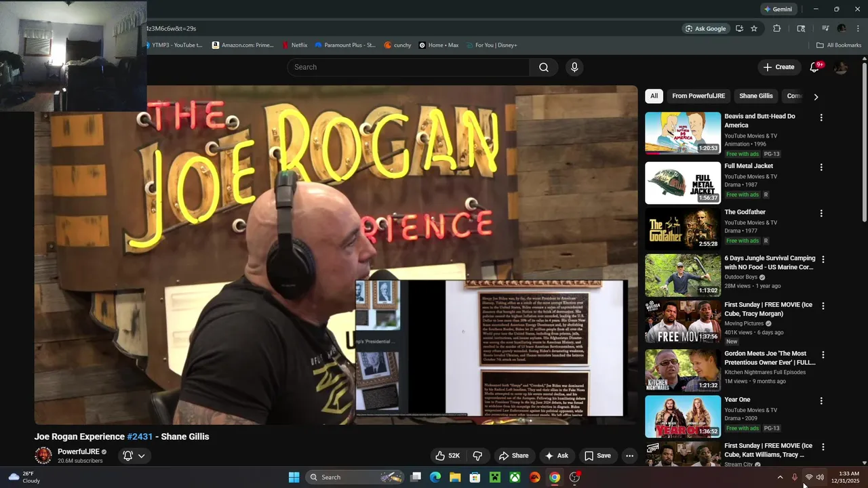Open the YouTube account avatar menu
Screen dimensions: 868x488
(841, 67)
